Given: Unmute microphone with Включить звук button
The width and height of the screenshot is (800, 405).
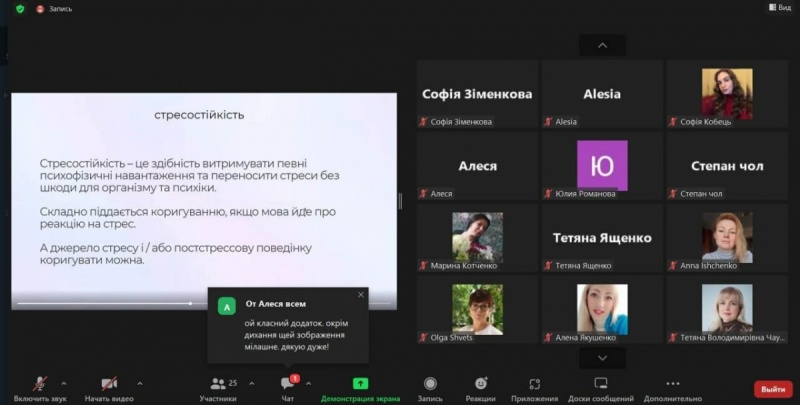Looking at the screenshot, I should click(x=40, y=388).
